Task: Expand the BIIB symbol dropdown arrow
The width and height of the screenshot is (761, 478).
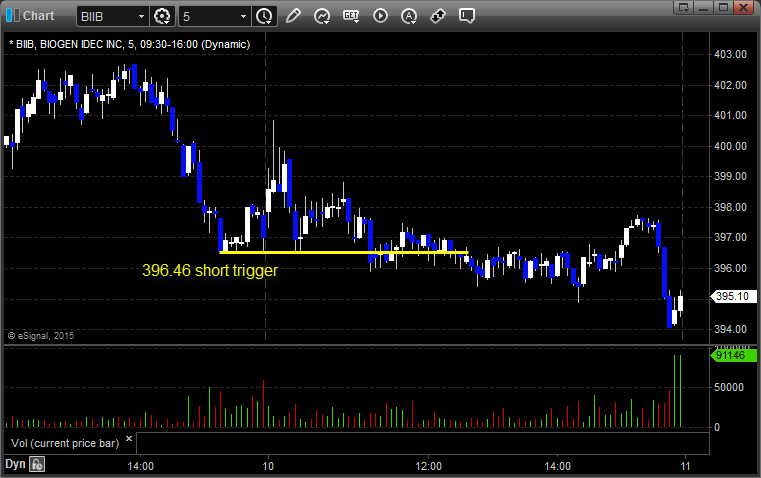Action: (141, 16)
